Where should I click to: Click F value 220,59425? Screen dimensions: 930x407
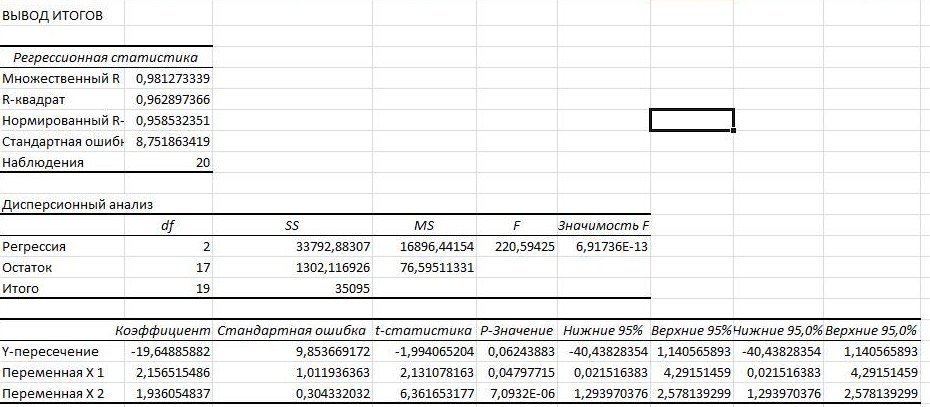coord(517,247)
